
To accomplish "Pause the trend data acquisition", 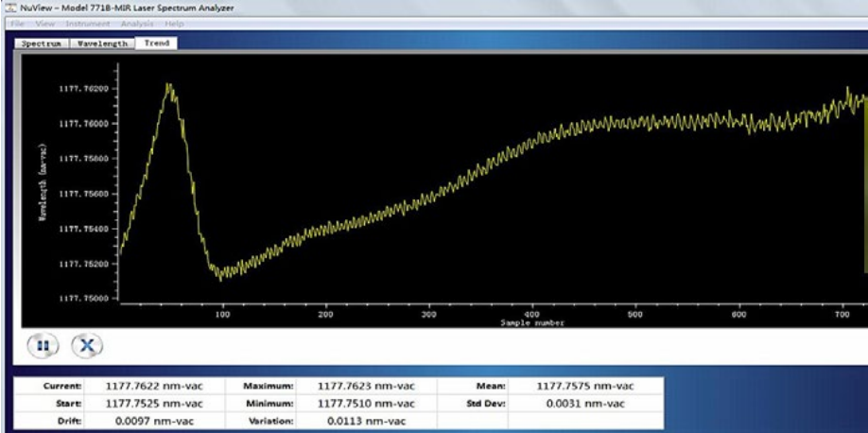I will pyautogui.click(x=43, y=345).
